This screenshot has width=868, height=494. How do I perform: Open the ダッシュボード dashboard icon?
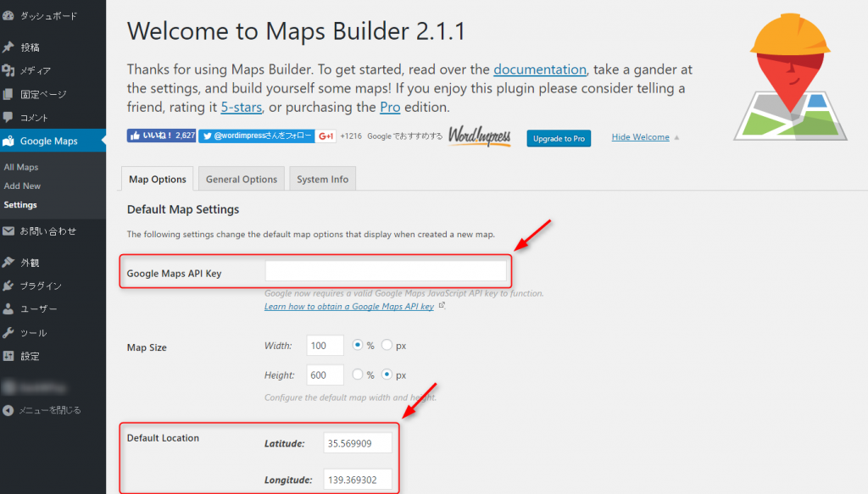click(8, 15)
